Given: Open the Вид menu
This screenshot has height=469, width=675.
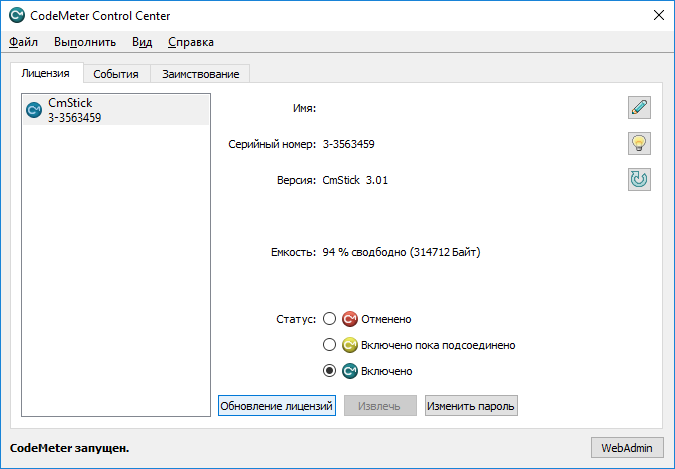Looking at the screenshot, I should (142, 42).
